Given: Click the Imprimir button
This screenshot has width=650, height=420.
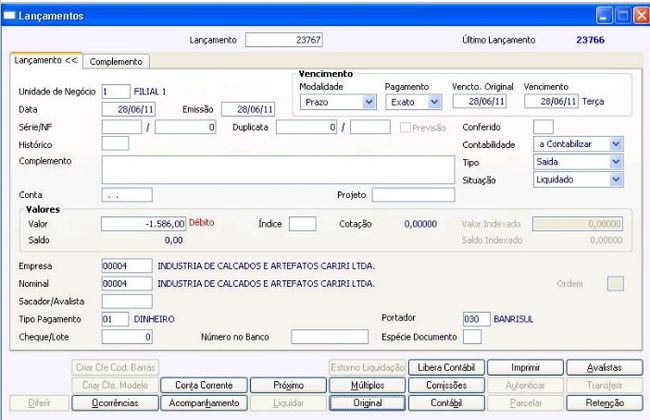Looking at the screenshot, I should coord(525,368).
